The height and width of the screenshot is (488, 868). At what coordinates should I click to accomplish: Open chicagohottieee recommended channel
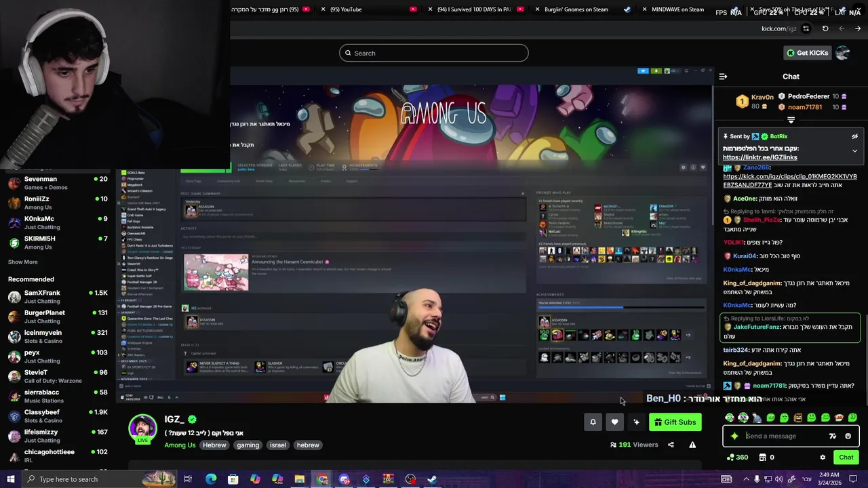pos(58,455)
